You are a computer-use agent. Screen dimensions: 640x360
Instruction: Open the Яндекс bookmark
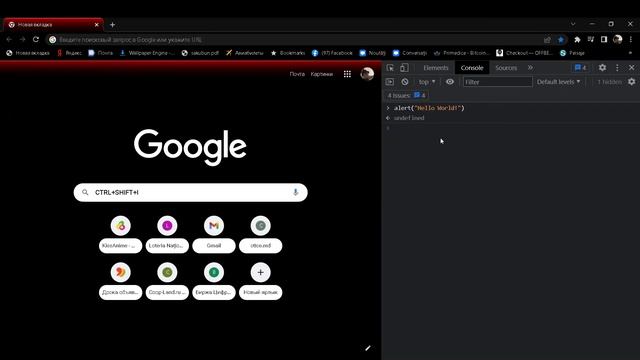69,53
